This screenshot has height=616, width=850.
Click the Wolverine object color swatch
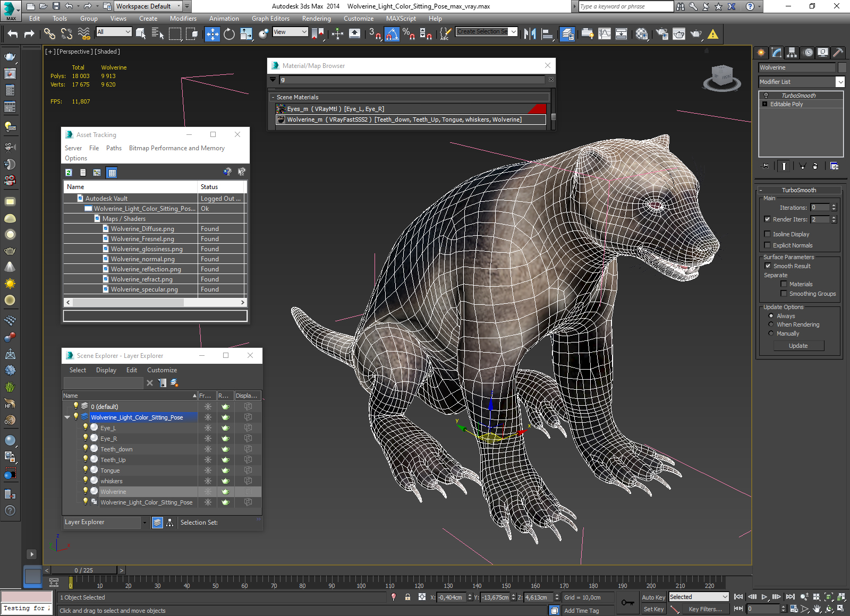[x=841, y=67]
